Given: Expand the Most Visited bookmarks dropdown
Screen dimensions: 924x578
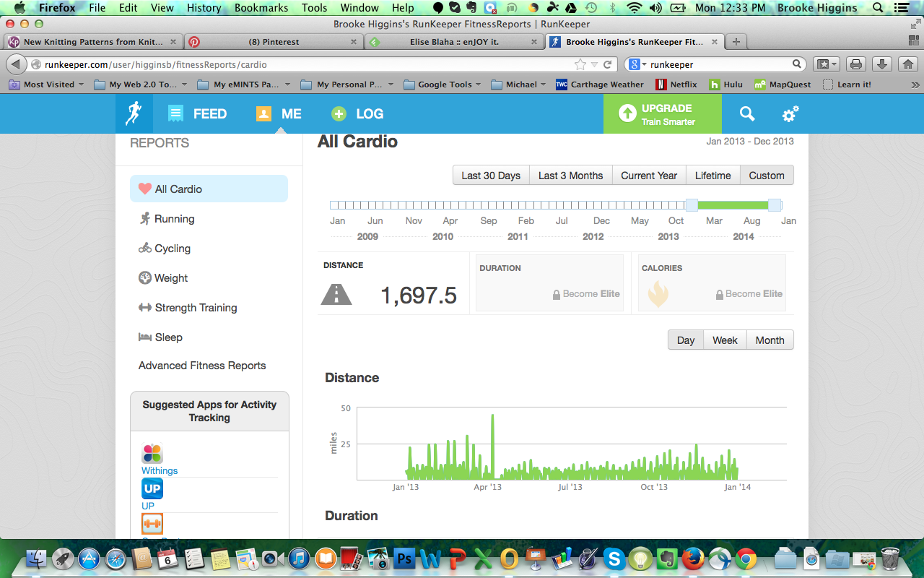Looking at the screenshot, I should tap(46, 85).
